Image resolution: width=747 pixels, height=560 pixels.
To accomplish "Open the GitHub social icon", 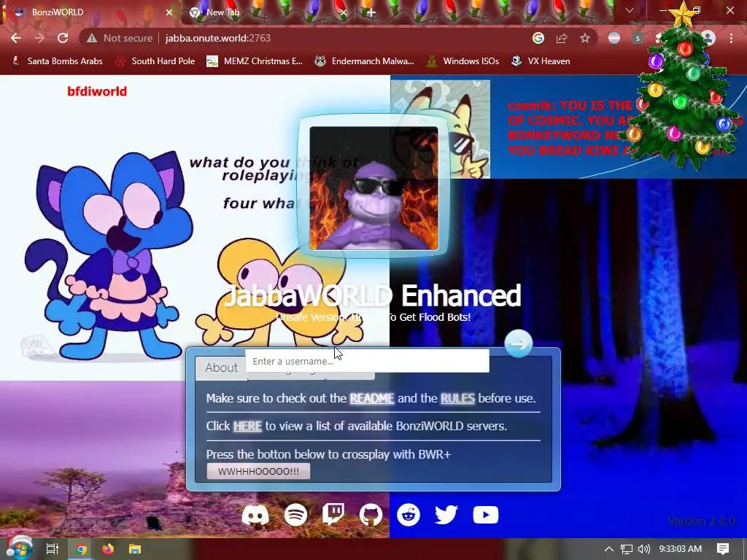I will (x=371, y=515).
